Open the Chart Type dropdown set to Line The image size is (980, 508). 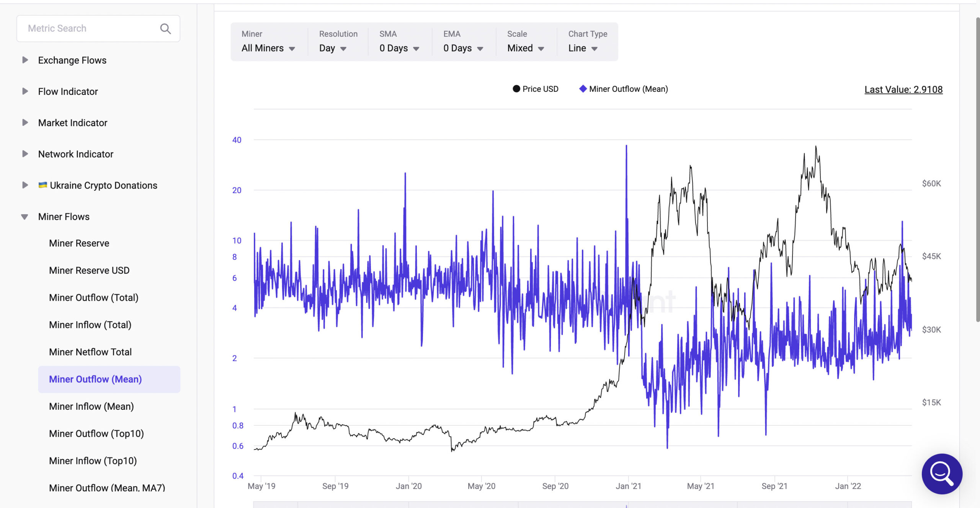coord(583,48)
